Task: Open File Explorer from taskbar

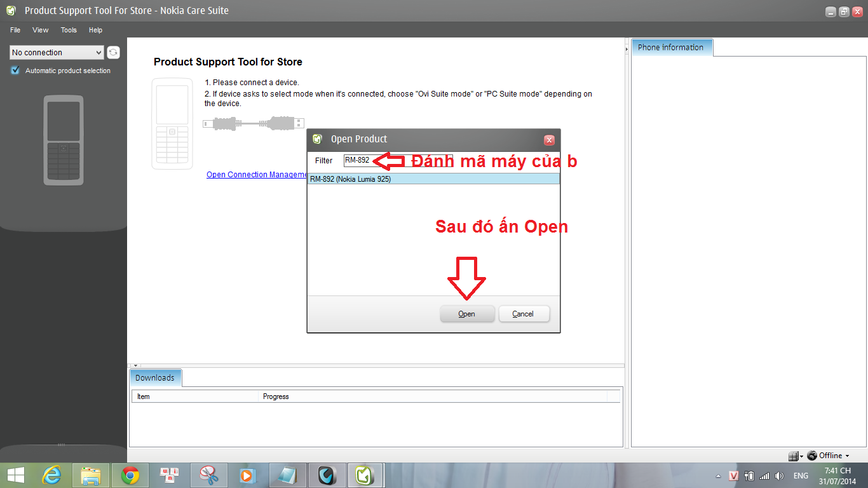Action: tap(92, 475)
